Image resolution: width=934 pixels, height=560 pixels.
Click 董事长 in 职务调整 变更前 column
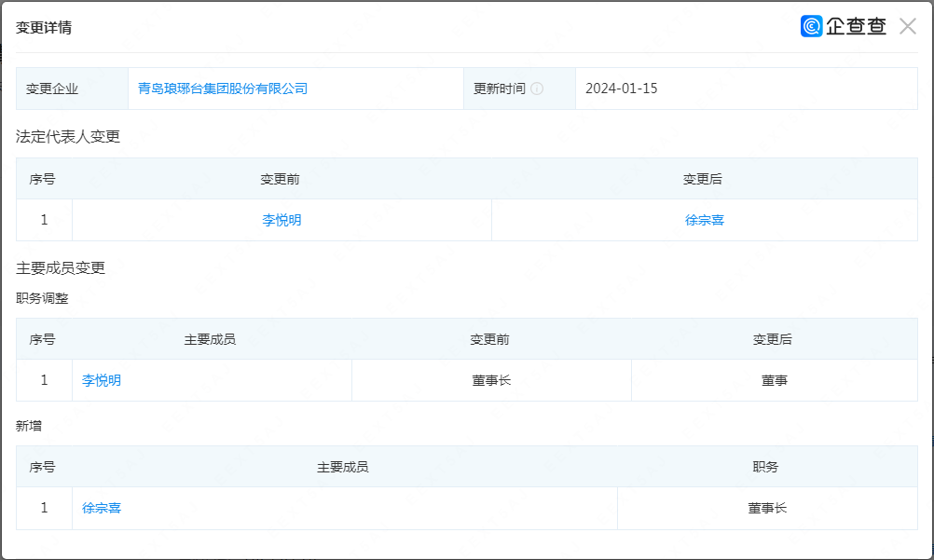[491, 381]
